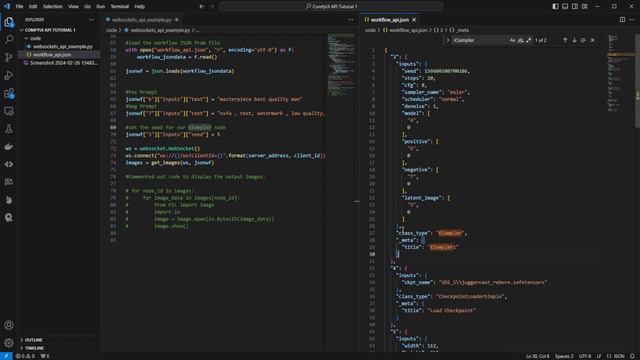Select workflow_api.json in Explorer tree
The image size is (640, 360).
coord(52,55)
